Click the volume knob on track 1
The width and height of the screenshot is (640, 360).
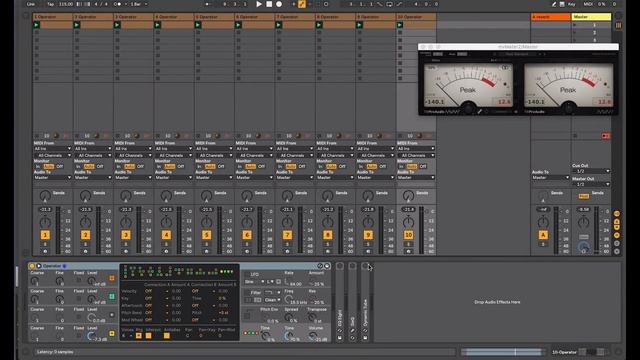(x=45, y=222)
